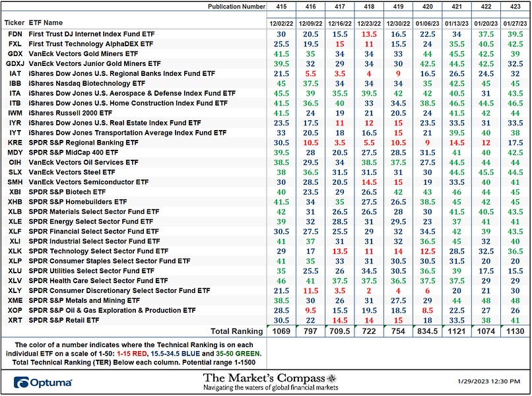Select SLX's 01/20/23 value 45.5
This screenshot has width=532, height=396.
coord(486,172)
